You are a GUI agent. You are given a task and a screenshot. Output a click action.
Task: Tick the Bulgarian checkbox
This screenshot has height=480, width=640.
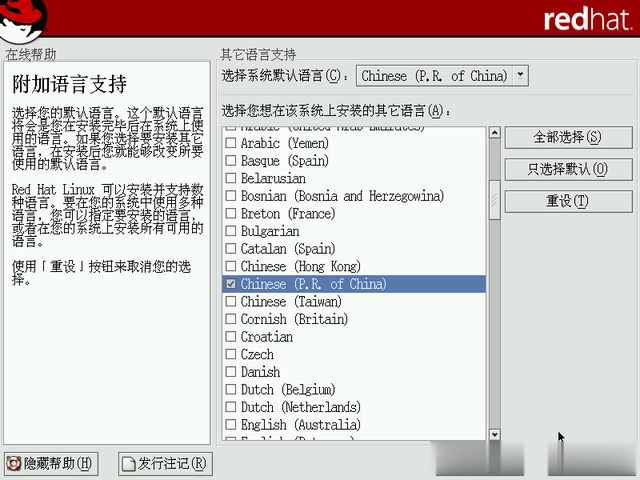point(231,231)
